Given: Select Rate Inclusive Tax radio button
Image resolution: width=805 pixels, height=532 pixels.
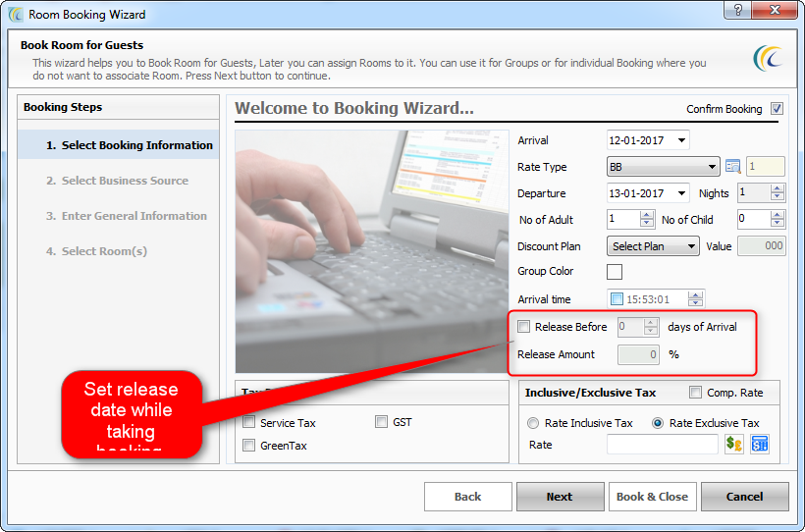Looking at the screenshot, I should pyautogui.click(x=533, y=423).
